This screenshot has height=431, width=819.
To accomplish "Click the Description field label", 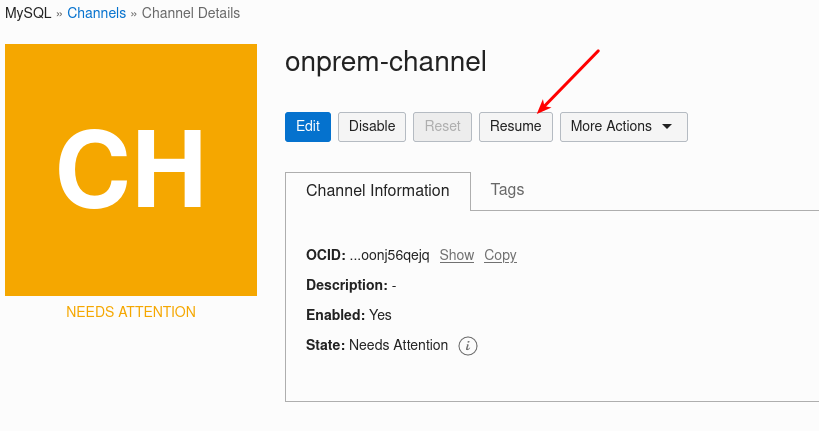I will pyautogui.click(x=347, y=285).
